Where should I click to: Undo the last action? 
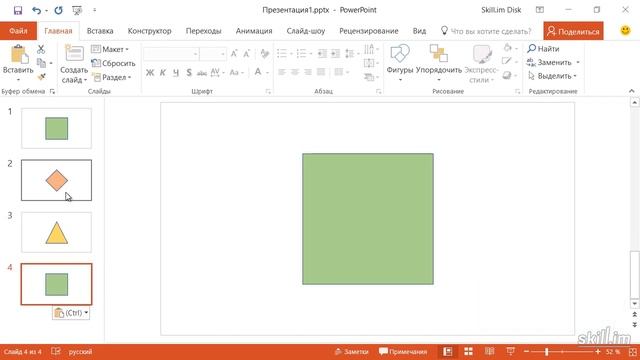click(x=37, y=10)
